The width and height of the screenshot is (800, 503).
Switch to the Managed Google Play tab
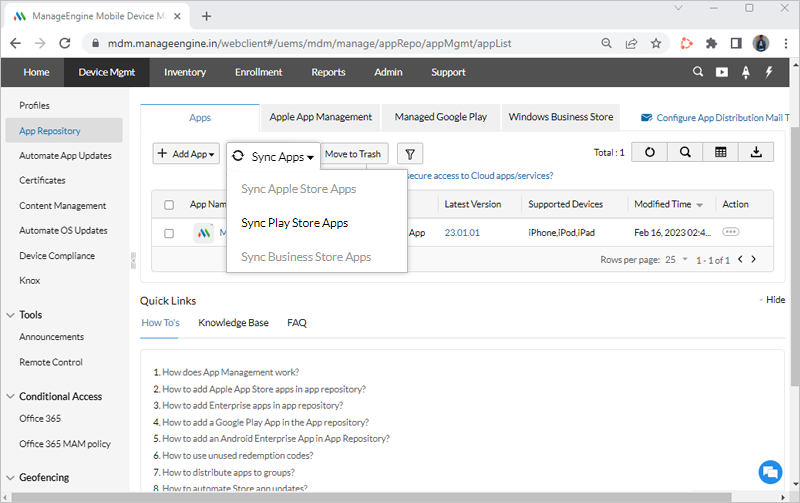[441, 117]
